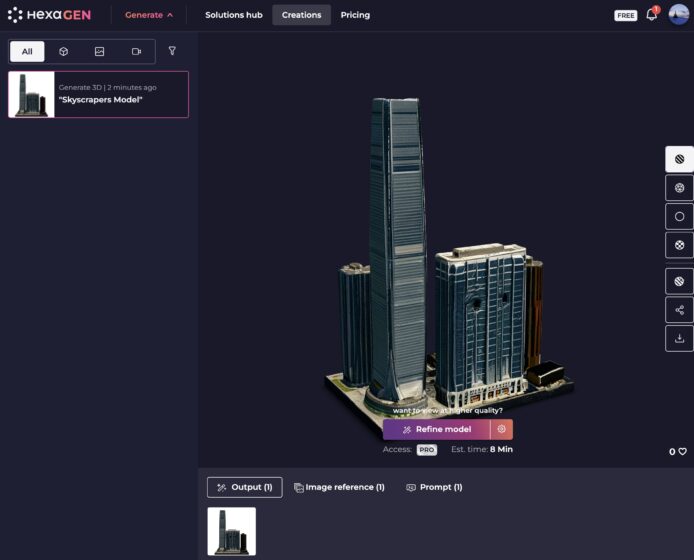The width and height of the screenshot is (694, 560).
Task: Go to the Pricing page
Action: [355, 15]
